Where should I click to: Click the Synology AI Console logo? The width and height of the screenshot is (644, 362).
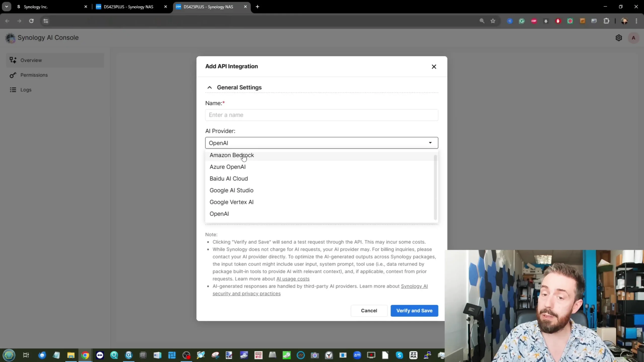pyautogui.click(x=11, y=38)
